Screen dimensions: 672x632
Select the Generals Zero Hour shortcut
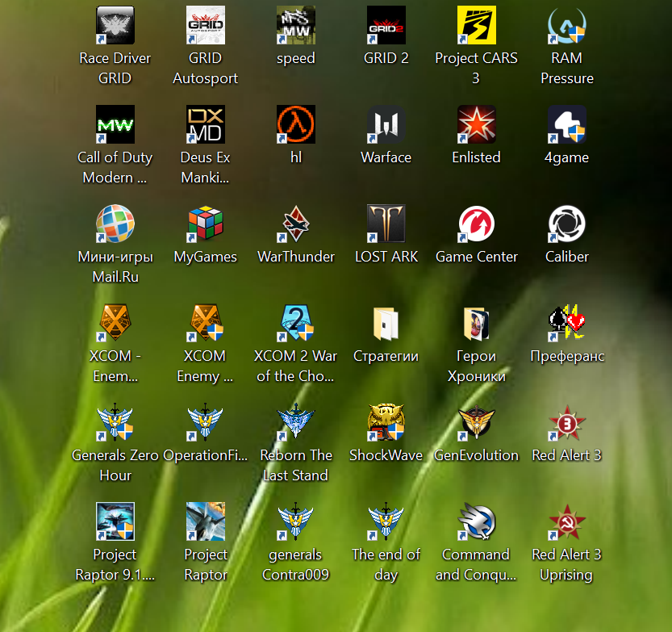coord(115,423)
